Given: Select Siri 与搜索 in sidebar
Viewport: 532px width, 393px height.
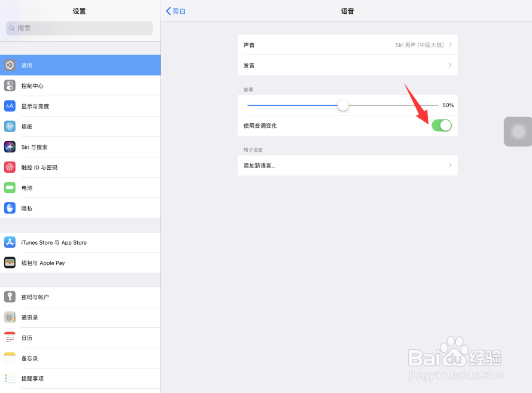Looking at the screenshot, I should point(80,147).
